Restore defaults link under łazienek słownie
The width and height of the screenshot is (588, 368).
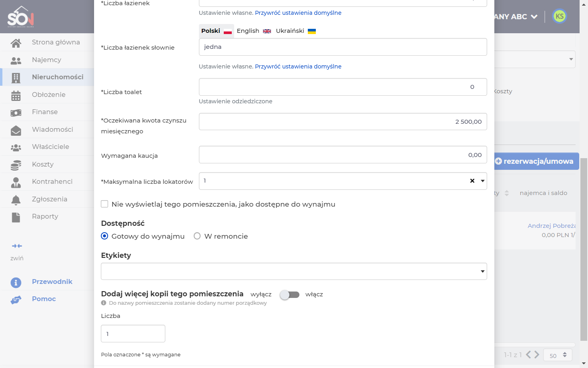pyautogui.click(x=298, y=66)
